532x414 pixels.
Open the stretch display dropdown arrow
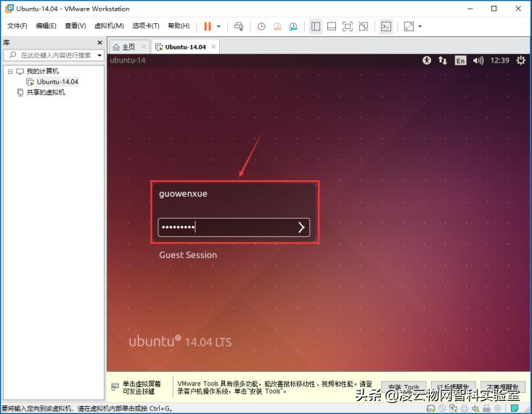tap(420, 26)
